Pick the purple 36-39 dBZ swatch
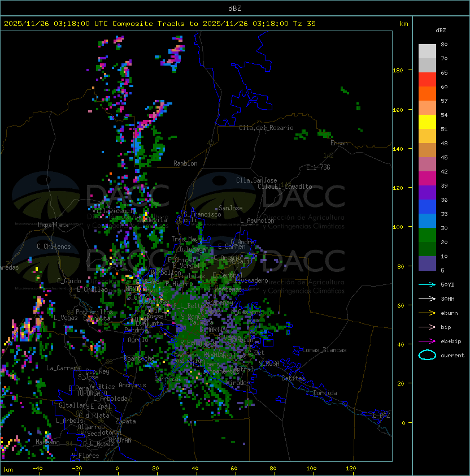This screenshot has width=470, height=476. (427, 193)
